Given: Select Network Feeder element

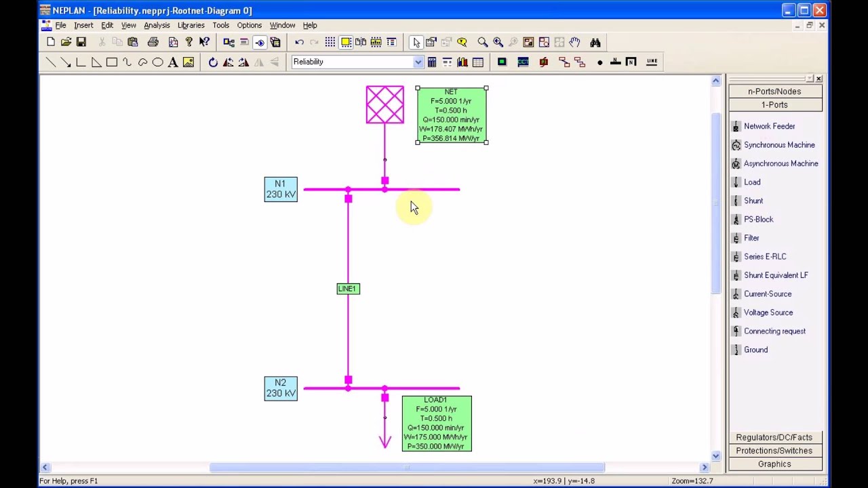Looking at the screenshot, I should tap(764, 126).
